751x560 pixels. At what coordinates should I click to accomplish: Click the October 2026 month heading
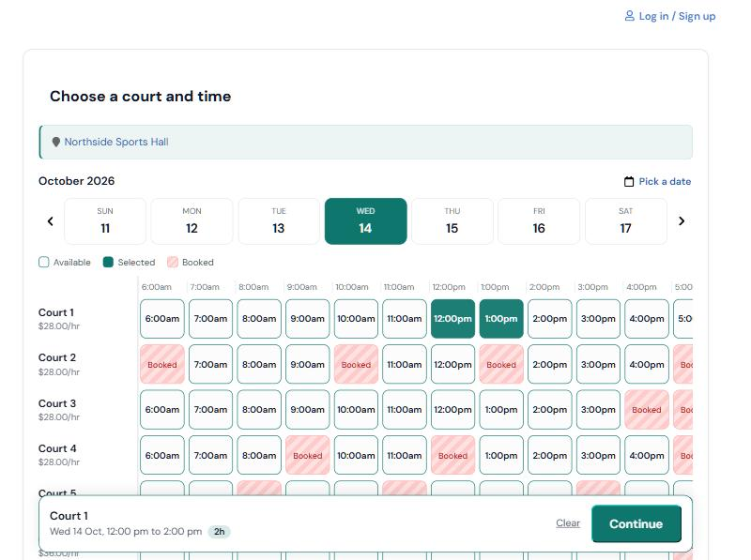77,181
